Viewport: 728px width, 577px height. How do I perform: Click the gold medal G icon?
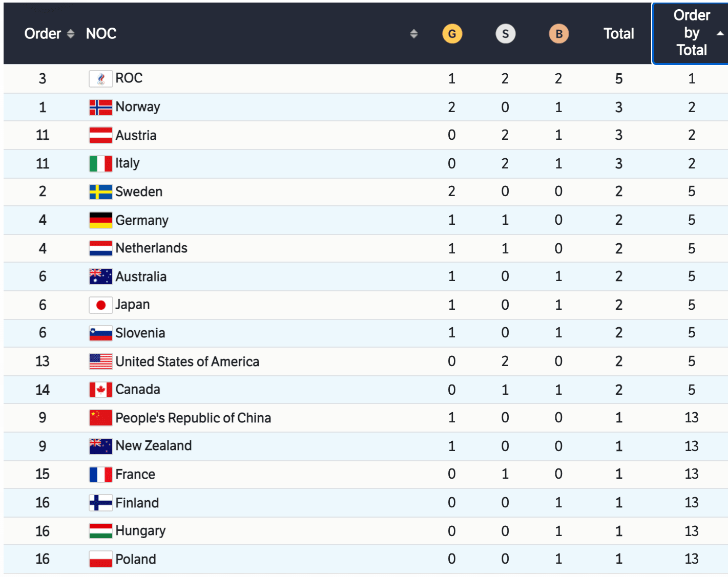pyautogui.click(x=452, y=34)
